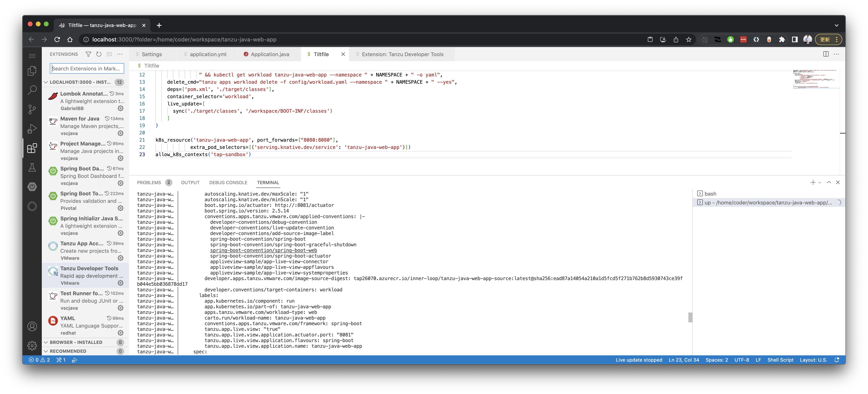The image size is (868, 394).
Task: Open the new terminal launch profile dropdown
Action: click(x=820, y=183)
